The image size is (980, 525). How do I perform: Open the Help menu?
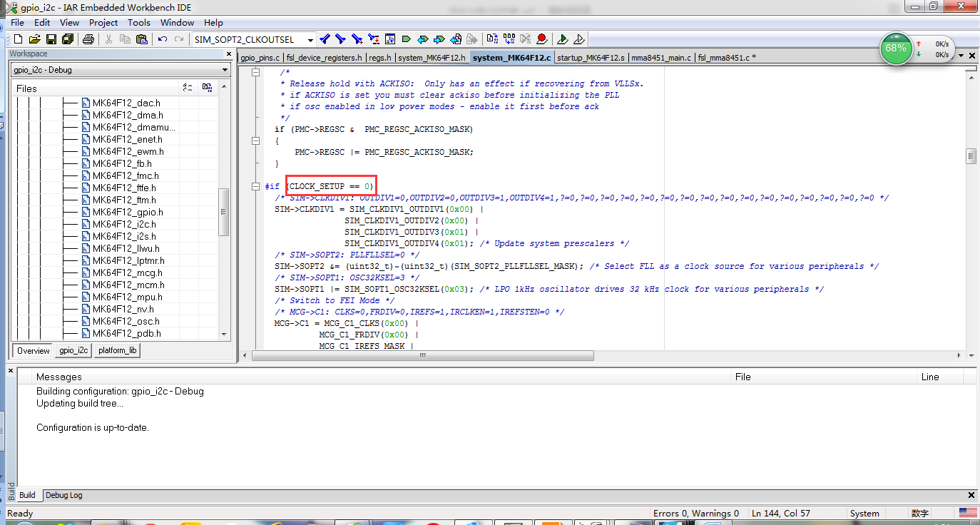[x=213, y=22]
